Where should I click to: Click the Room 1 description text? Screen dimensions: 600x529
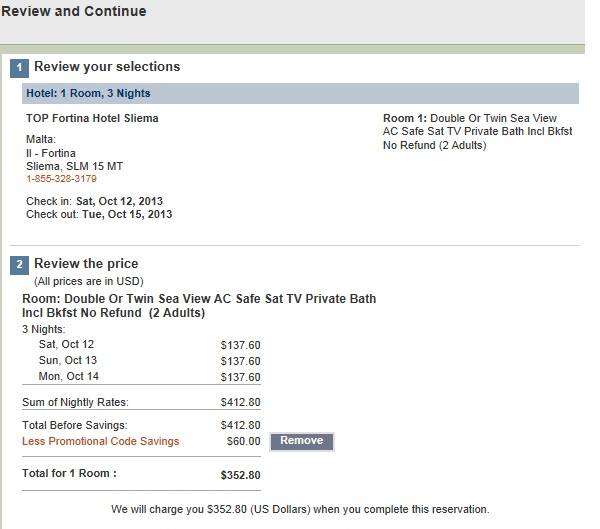[x=478, y=132]
